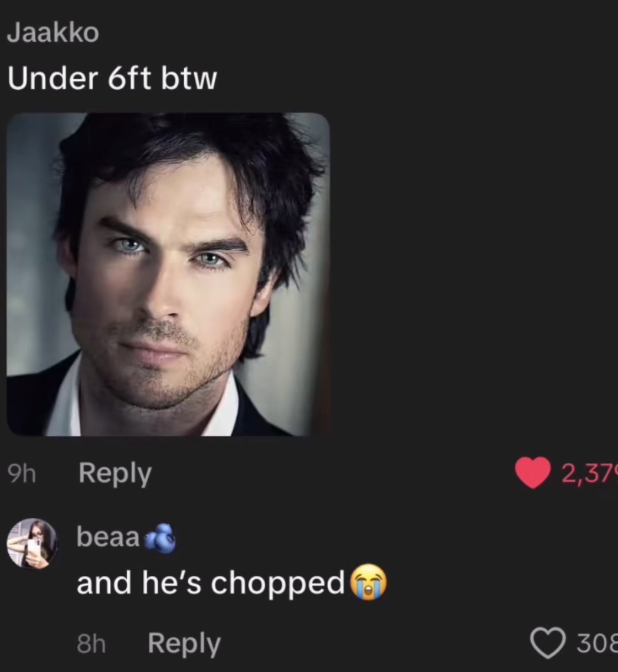The height and width of the screenshot is (672, 618).
Task: Tap the word 'btw' in Jaakko's comment
Action: coord(189,78)
